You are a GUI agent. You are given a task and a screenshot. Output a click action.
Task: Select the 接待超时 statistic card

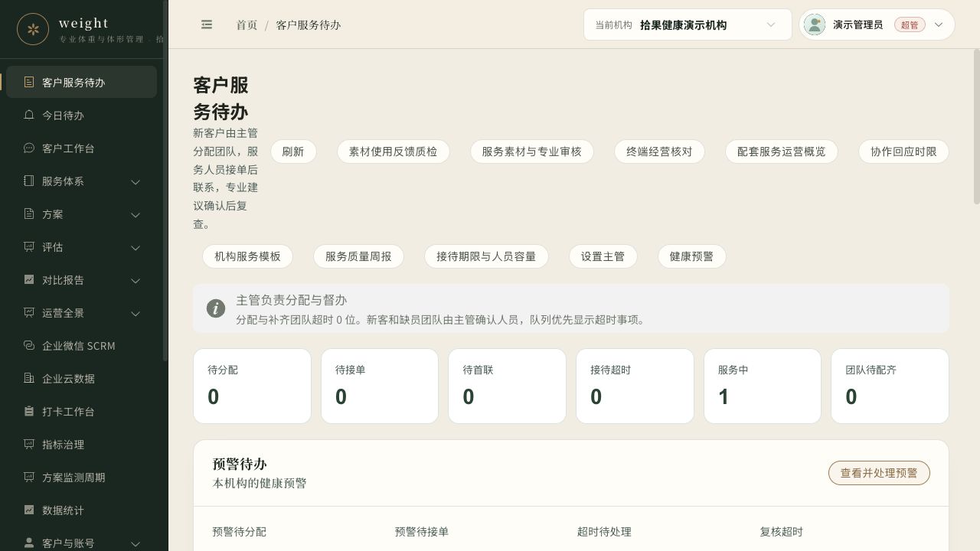pyautogui.click(x=635, y=386)
